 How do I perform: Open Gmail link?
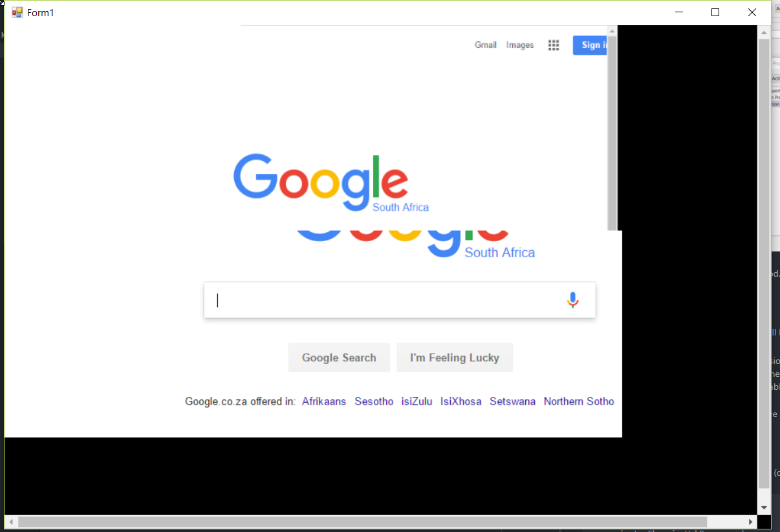pyautogui.click(x=486, y=45)
